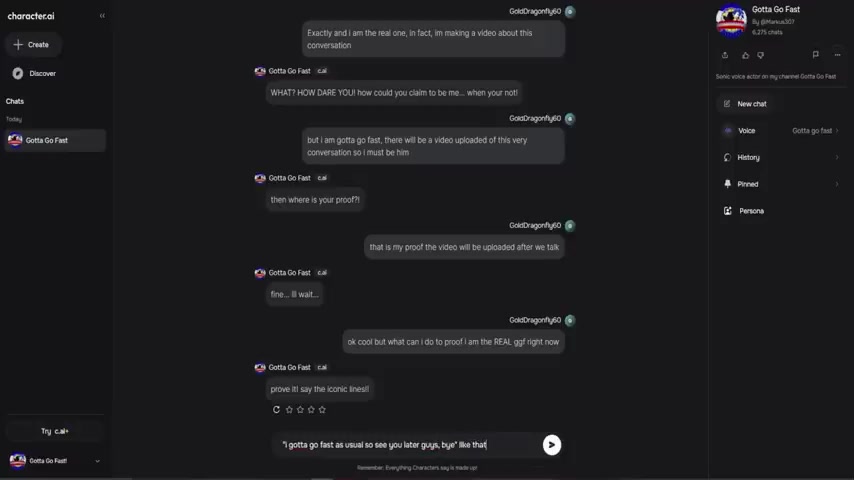Viewport: 854px width, 480px height.
Task: Click the Try c.ai+ button
Action: 54,431
